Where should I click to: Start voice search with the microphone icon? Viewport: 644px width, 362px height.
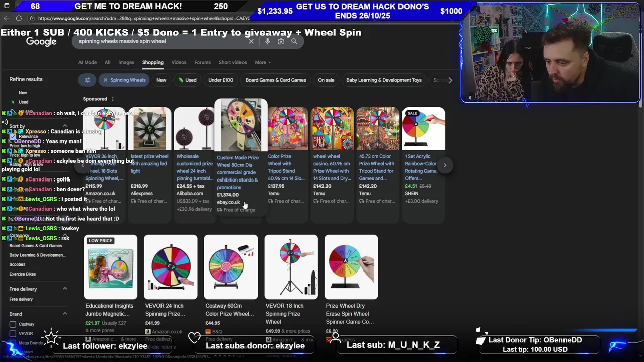tap(267, 41)
